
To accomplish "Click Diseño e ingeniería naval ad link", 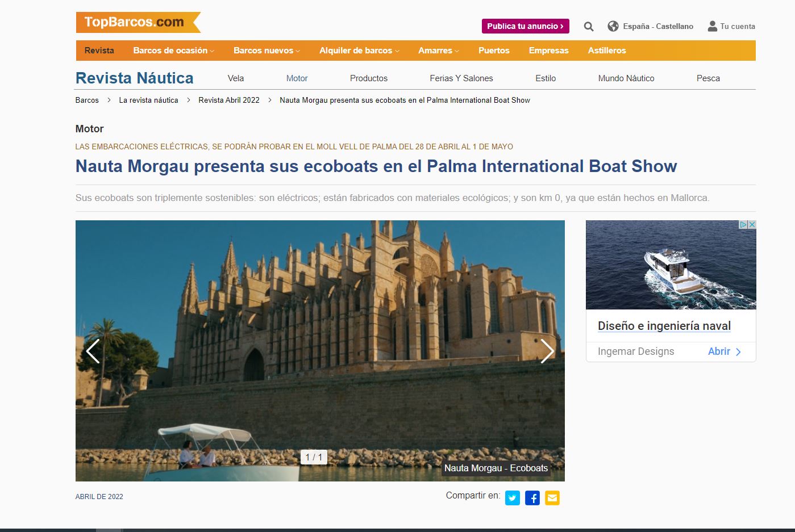I will [x=664, y=326].
